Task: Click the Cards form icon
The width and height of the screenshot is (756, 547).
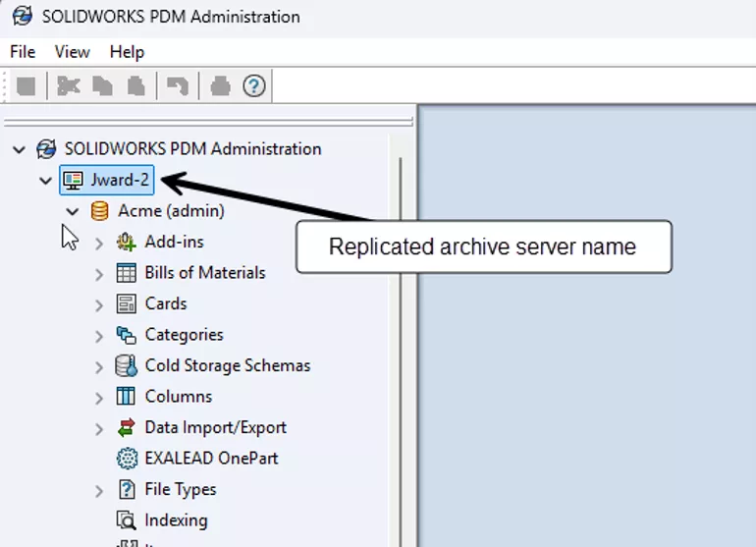Action: (x=127, y=303)
